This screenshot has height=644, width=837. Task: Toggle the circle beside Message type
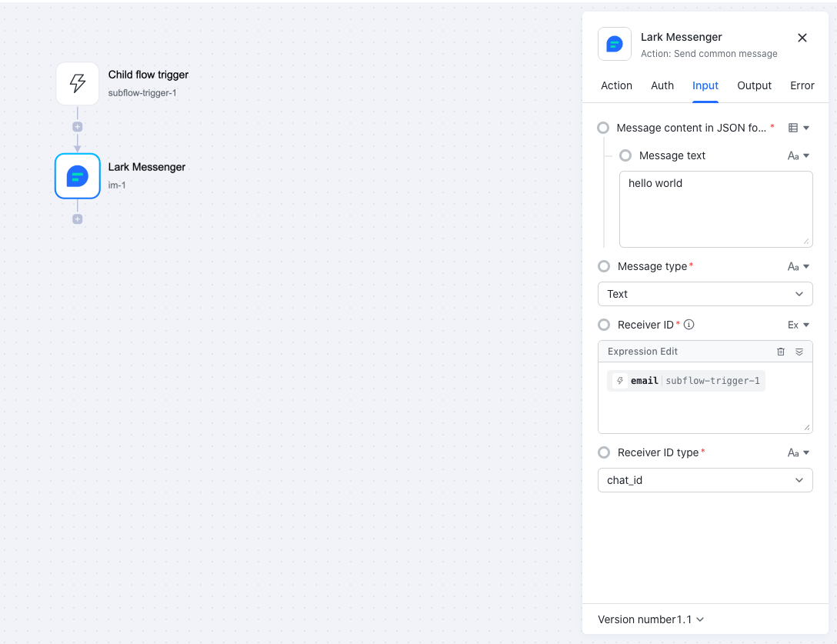click(x=604, y=266)
